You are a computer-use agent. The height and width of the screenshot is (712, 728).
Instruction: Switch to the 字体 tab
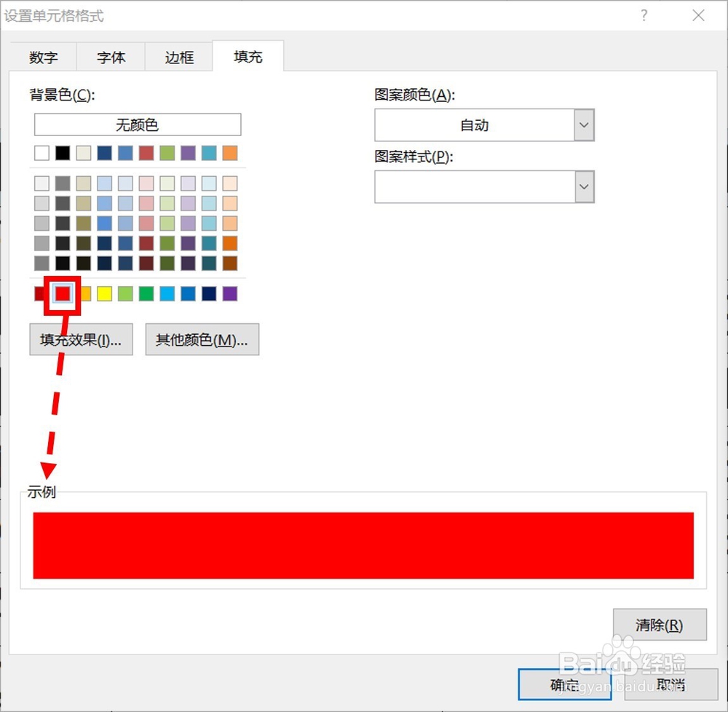[x=111, y=57]
